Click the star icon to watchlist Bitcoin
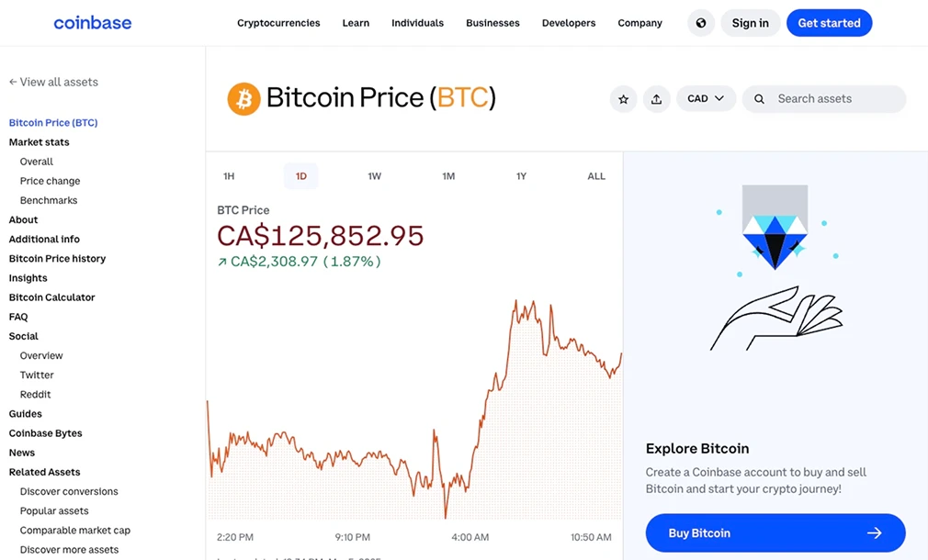This screenshot has width=928, height=560. tap(624, 98)
